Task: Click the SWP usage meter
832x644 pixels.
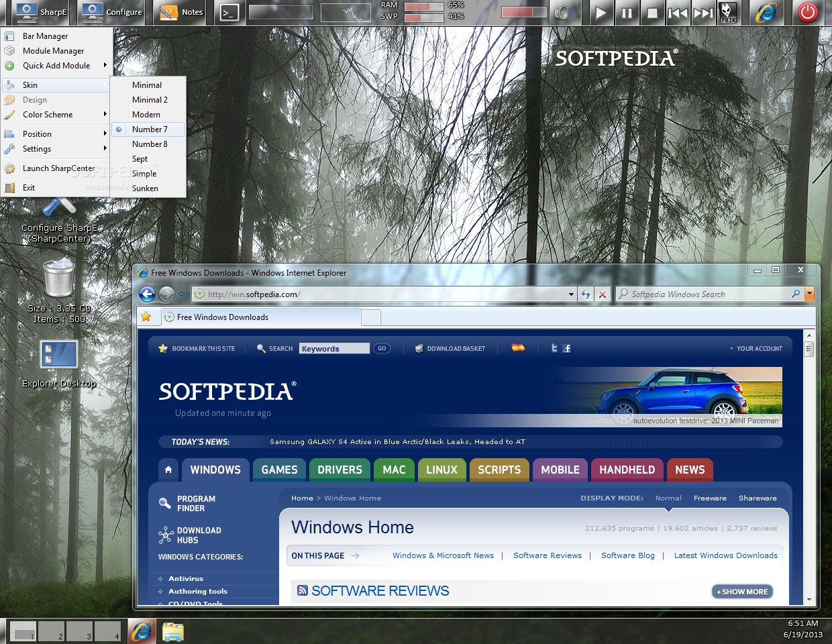Action: (x=424, y=17)
